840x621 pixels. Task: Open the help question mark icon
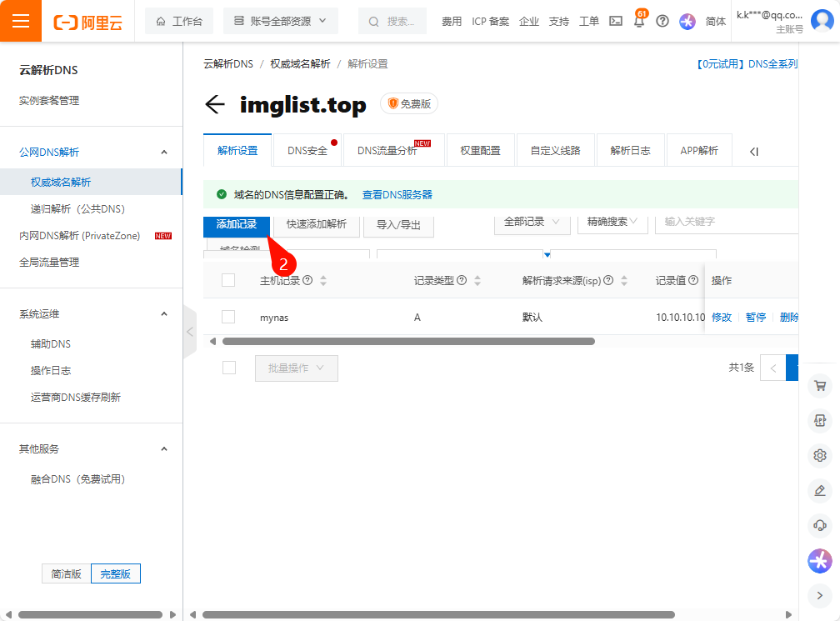[662, 22]
